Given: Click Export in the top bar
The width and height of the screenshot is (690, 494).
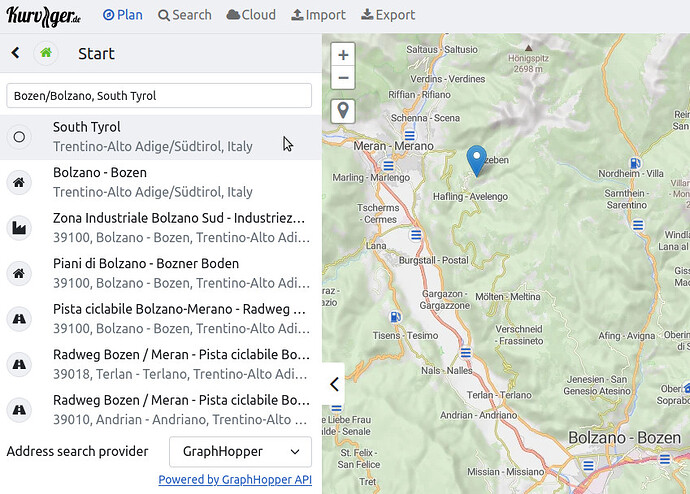Looking at the screenshot, I should pyautogui.click(x=388, y=15).
